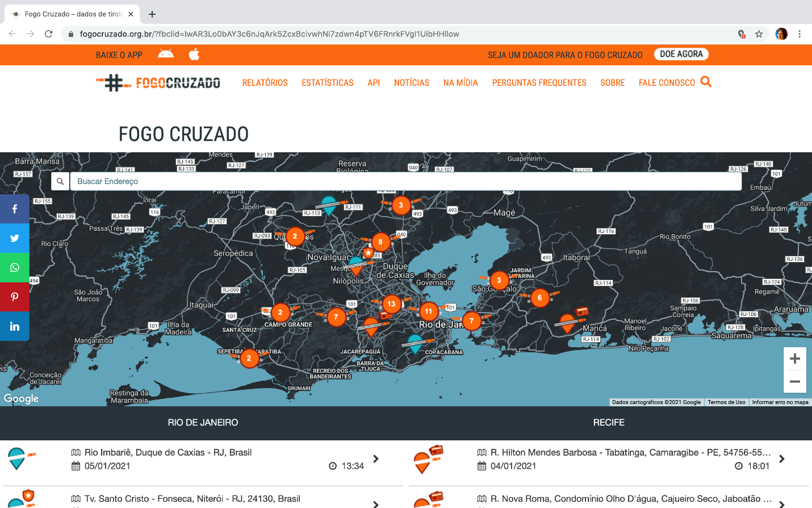Viewport: 812px width, 508px height.
Task: Click the site search magnifier icon
Action: click(x=706, y=82)
